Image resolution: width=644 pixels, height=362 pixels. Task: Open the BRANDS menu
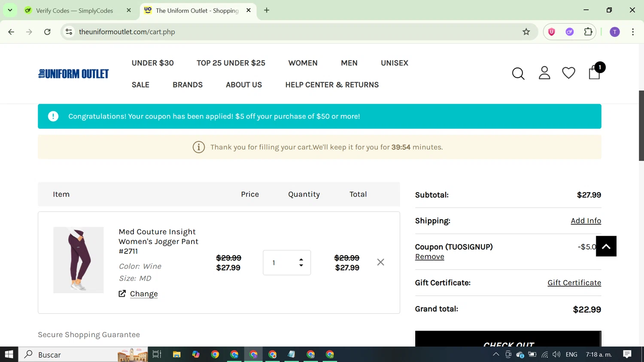188,85
